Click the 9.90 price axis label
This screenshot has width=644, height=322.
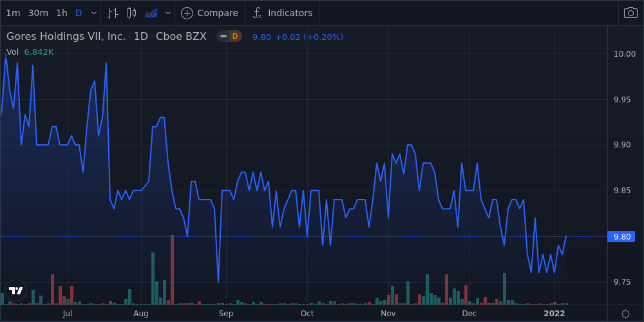coord(622,145)
